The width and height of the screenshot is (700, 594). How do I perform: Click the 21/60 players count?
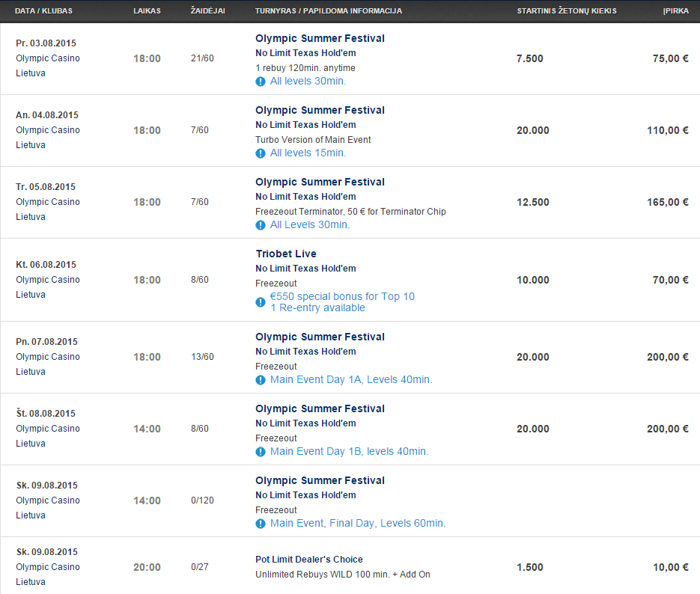202,58
